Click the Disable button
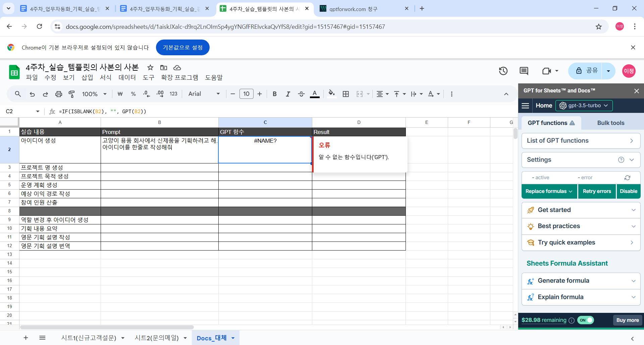Screen dimensions: 644x345 pos(629,191)
